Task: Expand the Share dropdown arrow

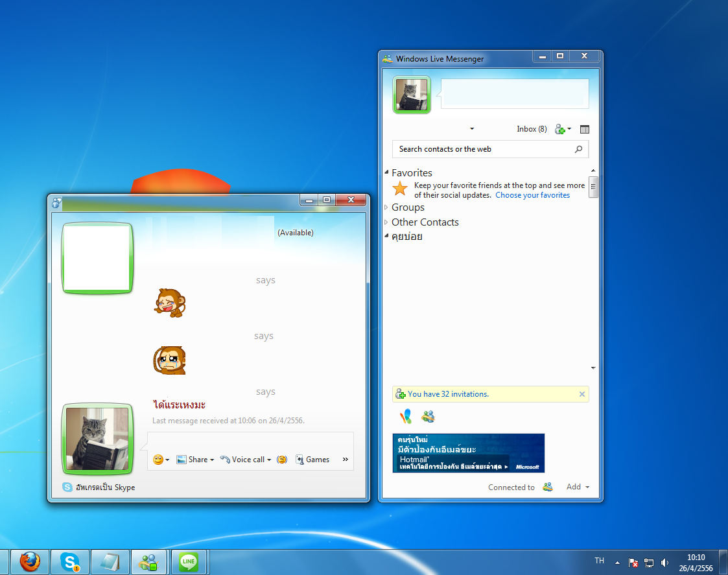Action: click(212, 460)
